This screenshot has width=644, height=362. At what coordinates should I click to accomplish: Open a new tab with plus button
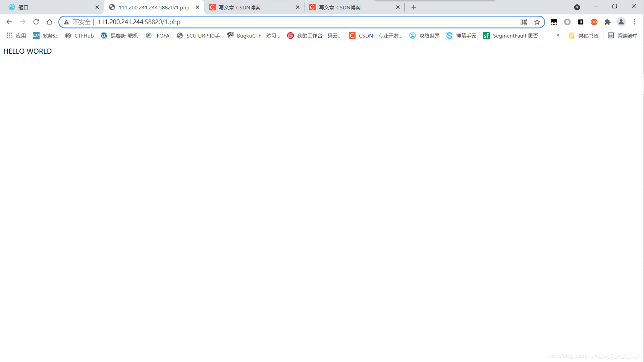[x=414, y=7]
